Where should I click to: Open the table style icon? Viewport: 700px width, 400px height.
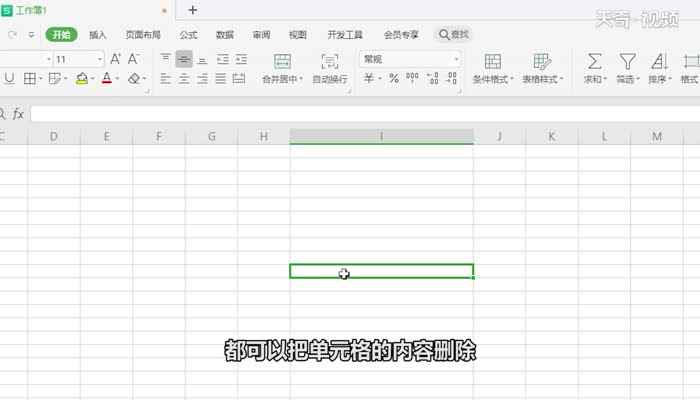coord(542,62)
